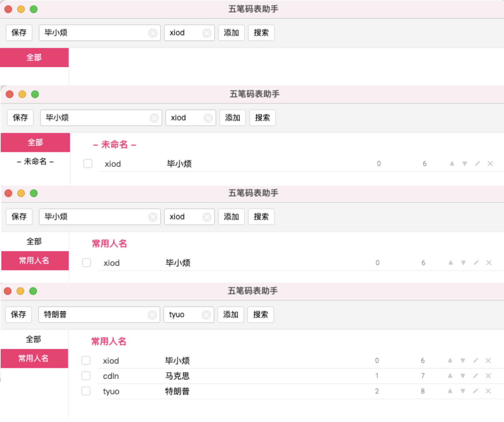This screenshot has width=504, height=422.
Task: Click 搜索 in the top window
Action: click(261, 33)
